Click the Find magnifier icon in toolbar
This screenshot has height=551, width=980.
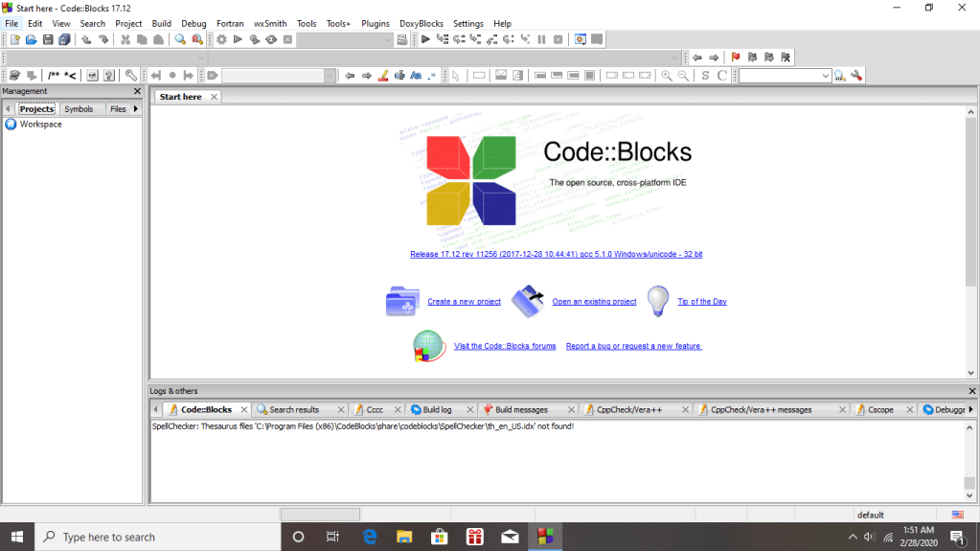tap(180, 39)
